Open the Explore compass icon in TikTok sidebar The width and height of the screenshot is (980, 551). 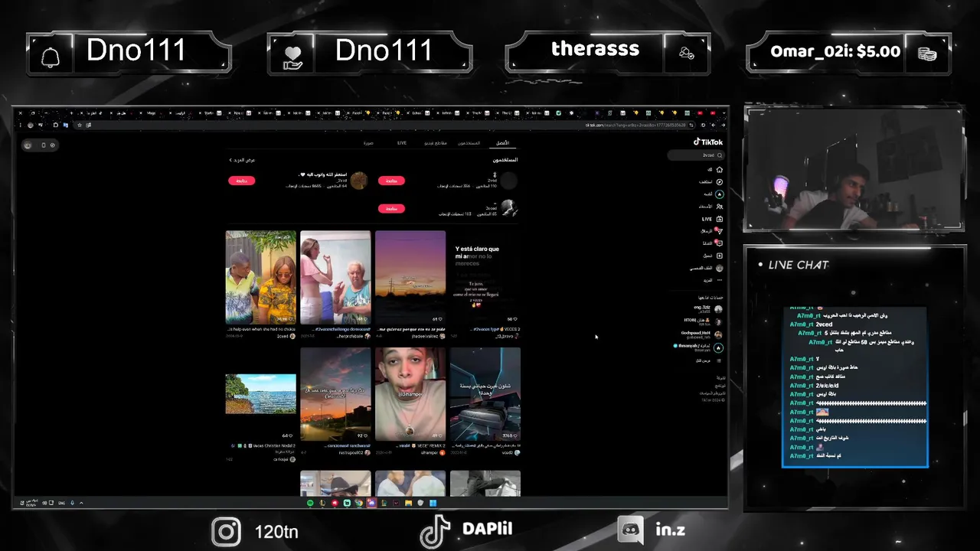(x=719, y=181)
